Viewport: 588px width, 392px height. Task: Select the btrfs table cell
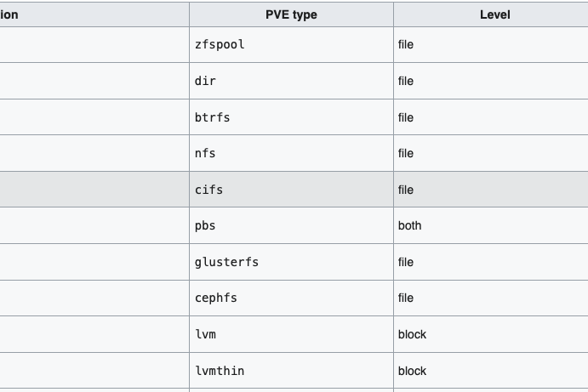pos(212,117)
